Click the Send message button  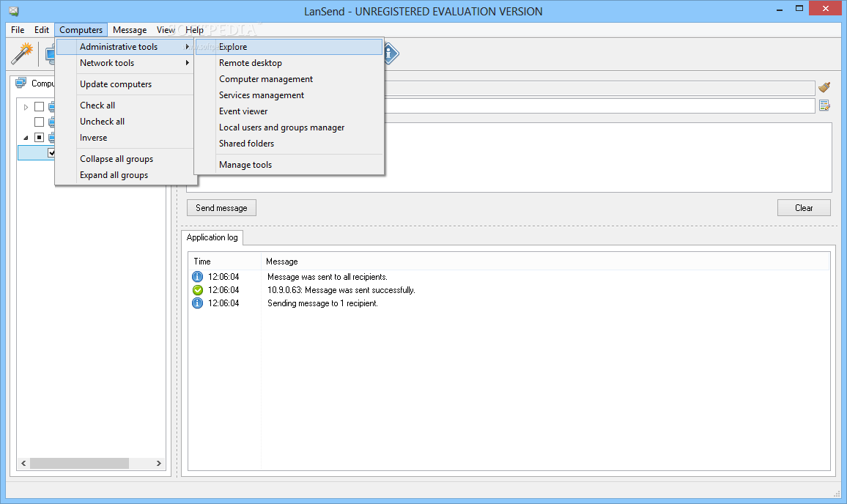point(221,208)
